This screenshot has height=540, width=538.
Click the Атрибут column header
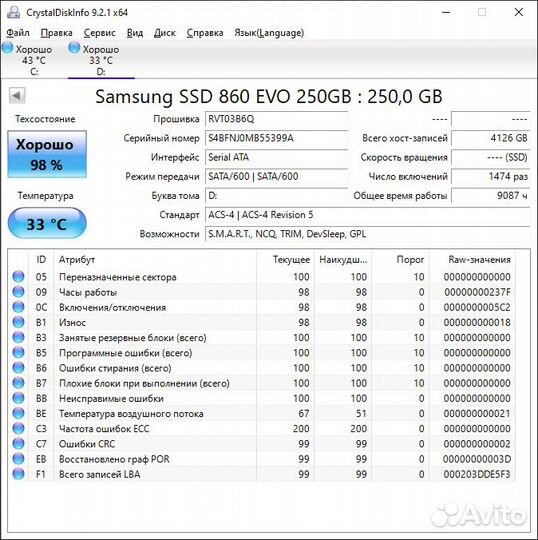tap(155, 259)
